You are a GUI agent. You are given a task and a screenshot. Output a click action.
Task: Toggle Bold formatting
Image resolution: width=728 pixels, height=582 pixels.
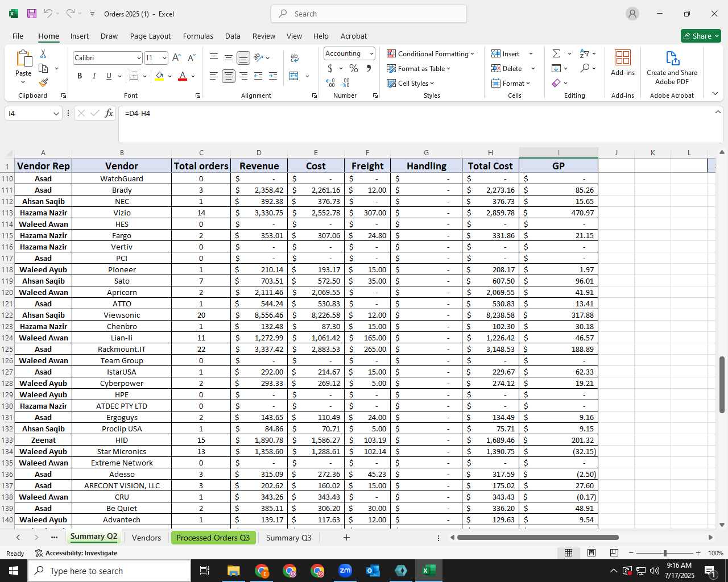80,76
